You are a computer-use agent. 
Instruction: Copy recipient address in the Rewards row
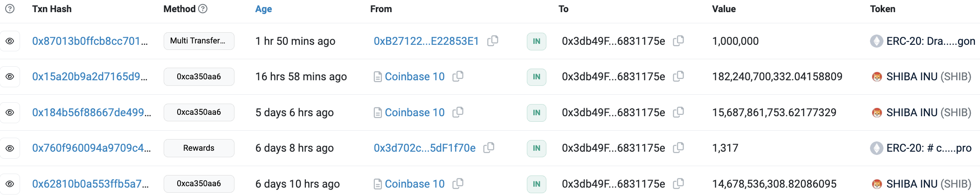679,148
